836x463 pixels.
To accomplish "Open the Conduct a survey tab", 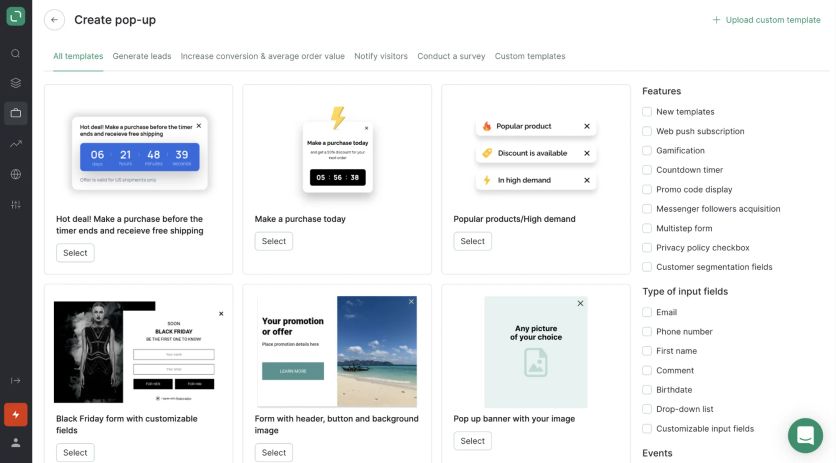I will click(451, 56).
